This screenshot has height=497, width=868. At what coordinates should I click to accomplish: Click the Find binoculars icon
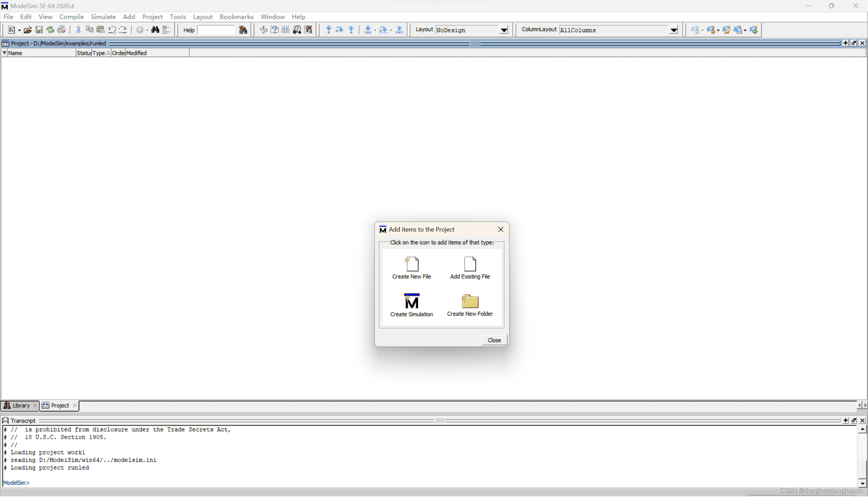pyautogui.click(x=155, y=30)
